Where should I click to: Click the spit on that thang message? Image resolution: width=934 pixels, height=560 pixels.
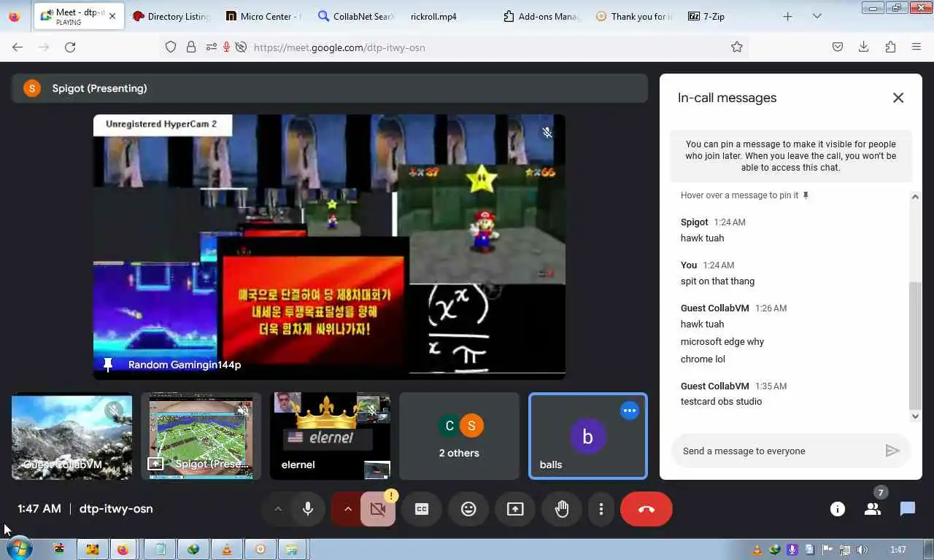point(717,281)
